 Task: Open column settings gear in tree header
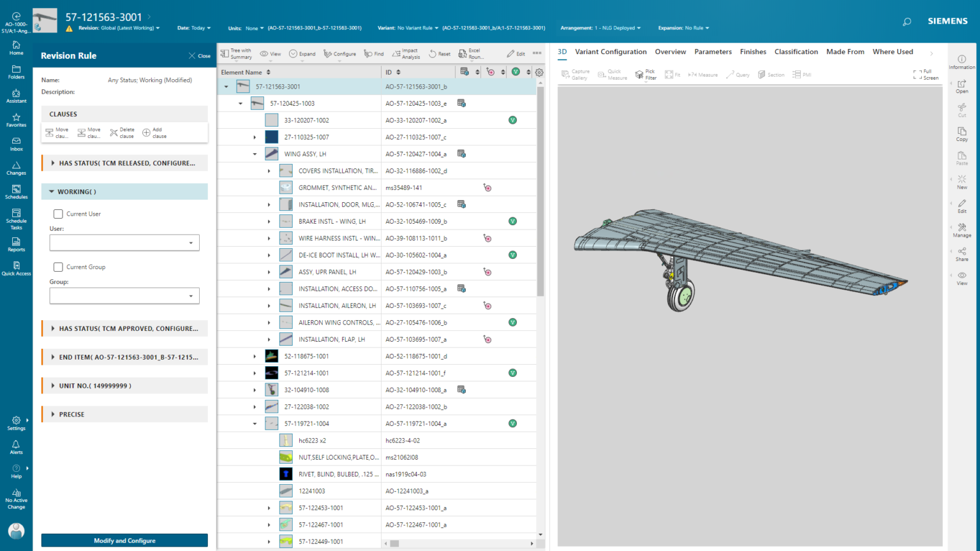tap(539, 72)
